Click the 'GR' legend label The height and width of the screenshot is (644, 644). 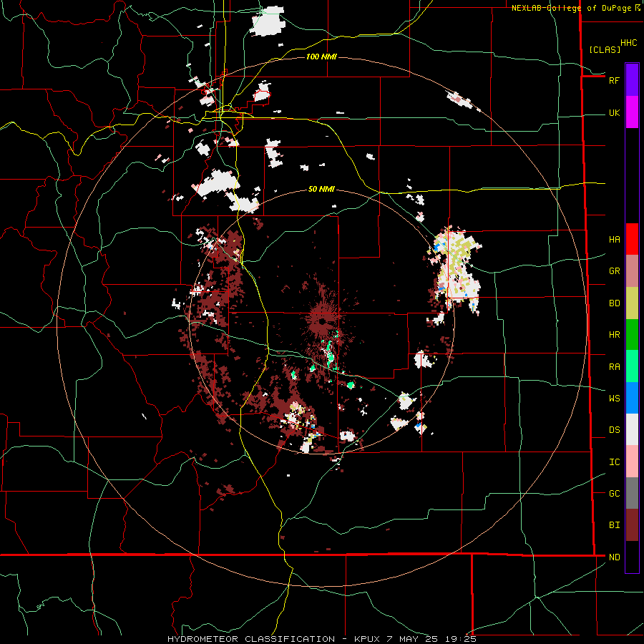[614, 271]
